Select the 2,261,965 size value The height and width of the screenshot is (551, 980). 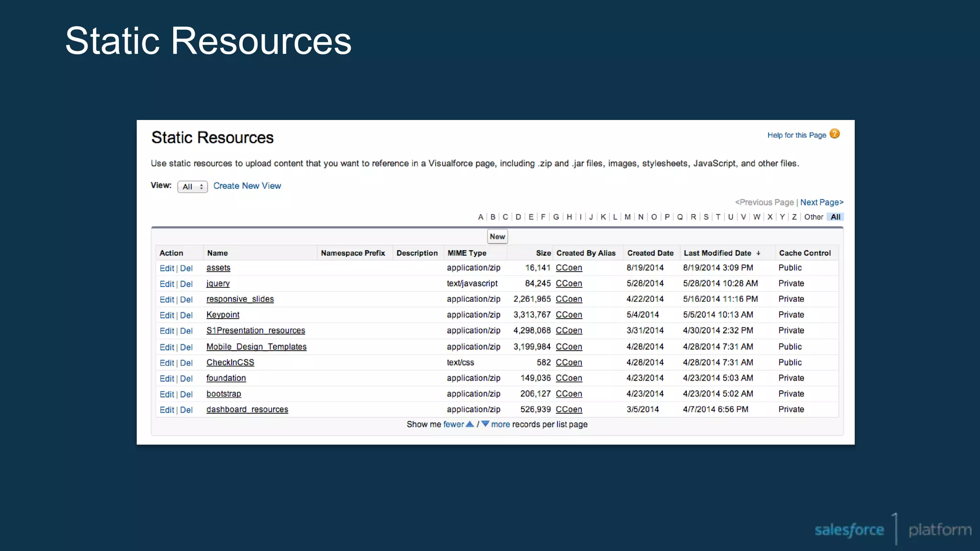click(x=532, y=299)
